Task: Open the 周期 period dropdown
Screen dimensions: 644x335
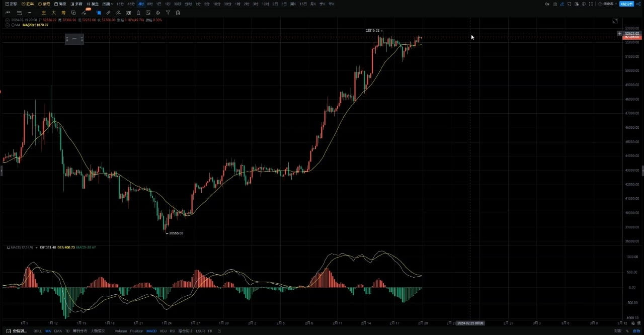Action: click(108, 4)
